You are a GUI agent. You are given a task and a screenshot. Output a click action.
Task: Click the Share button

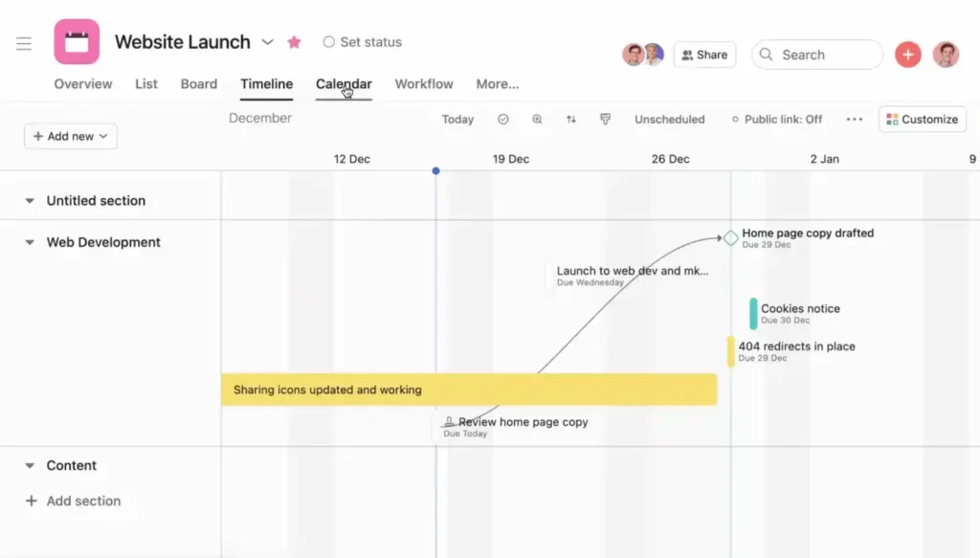pyautogui.click(x=704, y=55)
